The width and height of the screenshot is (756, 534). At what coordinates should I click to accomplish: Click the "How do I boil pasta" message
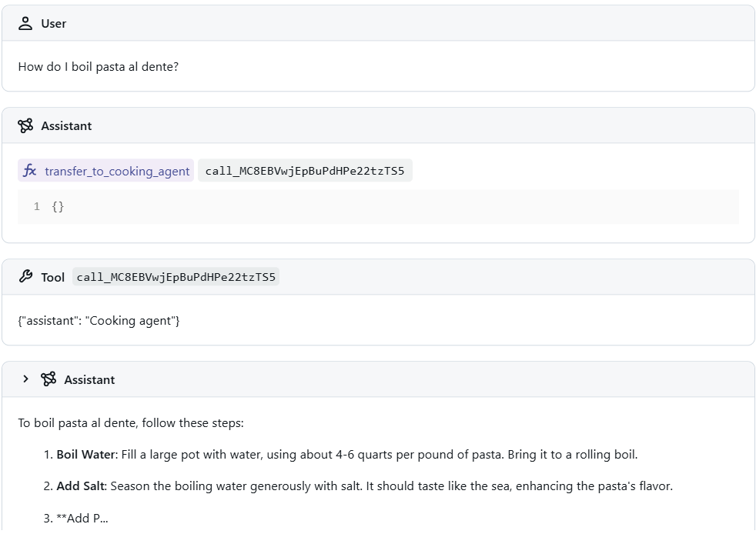pyautogui.click(x=99, y=67)
